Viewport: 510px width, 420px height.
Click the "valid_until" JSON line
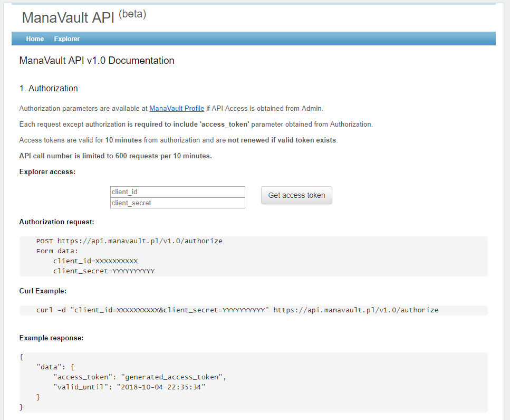pyautogui.click(x=129, y=387)
